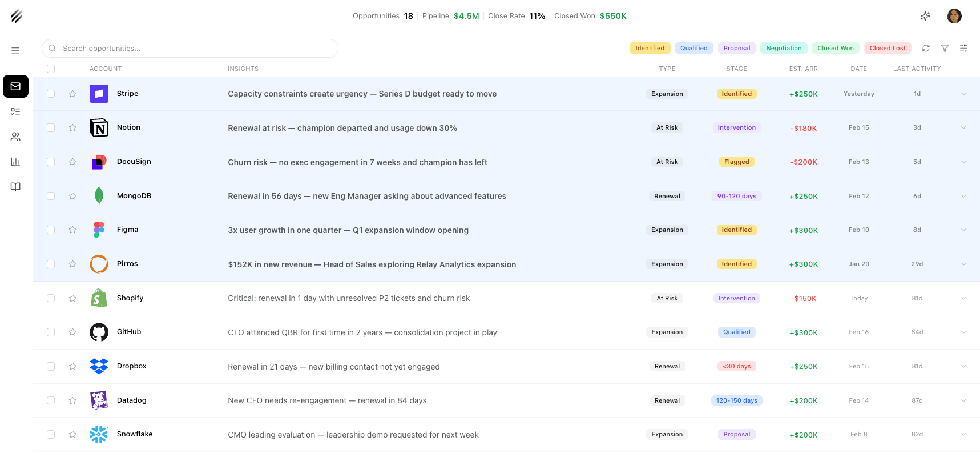
Task: Check the GitHub row checkbox
Action: (x=51, y=332)
